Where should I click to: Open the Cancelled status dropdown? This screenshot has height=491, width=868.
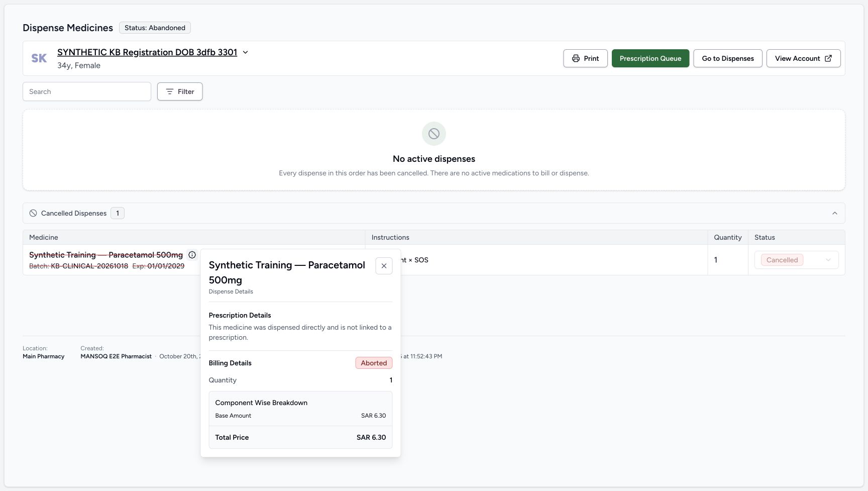(797, 260)
